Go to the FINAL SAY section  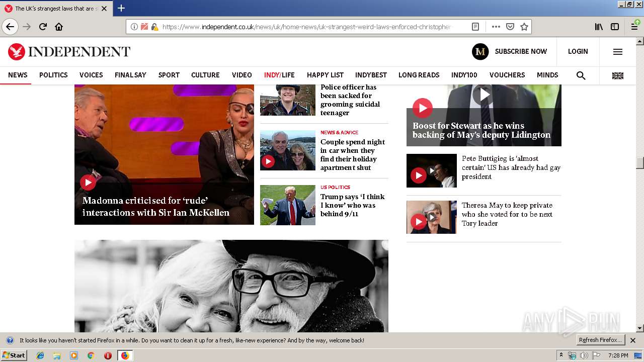point(130,75)
